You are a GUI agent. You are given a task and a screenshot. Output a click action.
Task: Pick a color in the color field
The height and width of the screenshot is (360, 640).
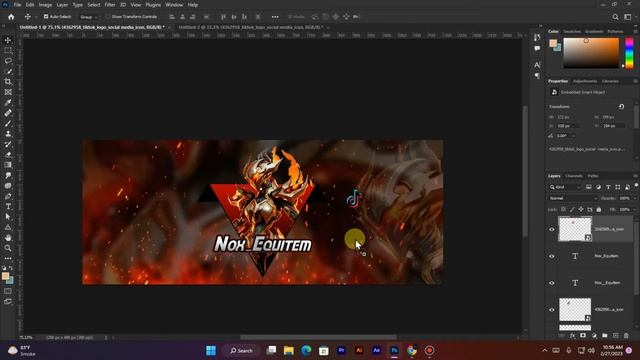pos(591,53)
